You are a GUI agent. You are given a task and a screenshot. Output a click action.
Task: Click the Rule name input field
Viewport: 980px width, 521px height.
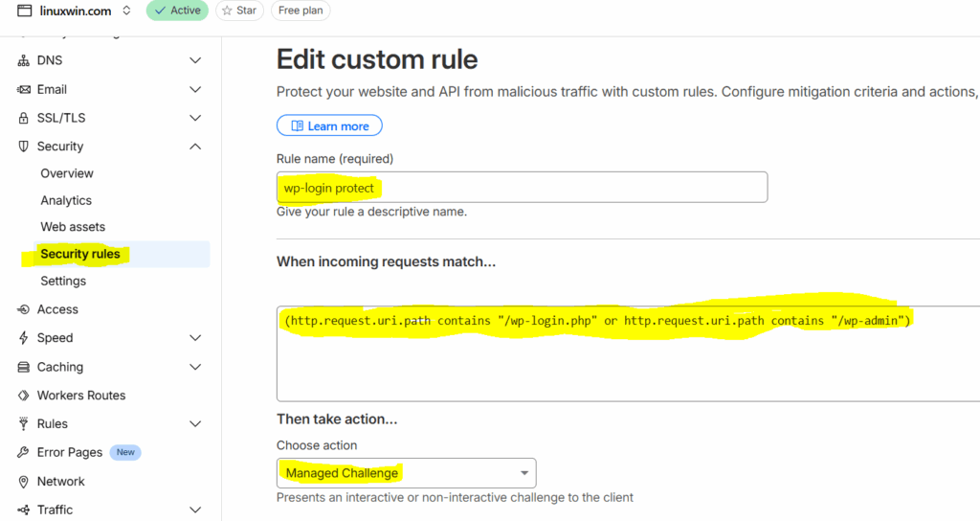522,187
